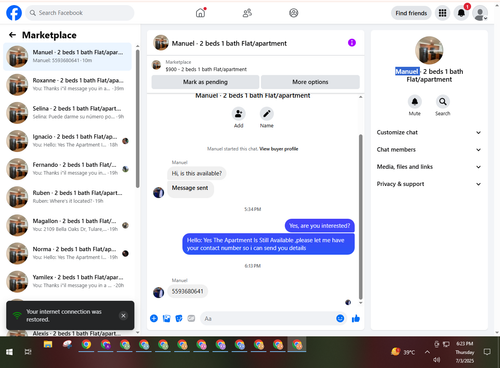Open the account profile avatar menu
500x368 pixels.
click(480, 13)
